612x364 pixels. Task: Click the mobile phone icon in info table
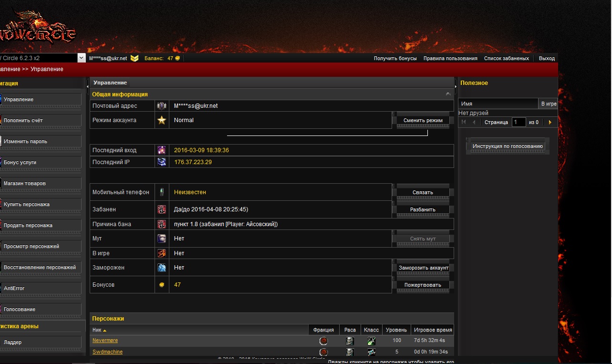pos(162,192)
